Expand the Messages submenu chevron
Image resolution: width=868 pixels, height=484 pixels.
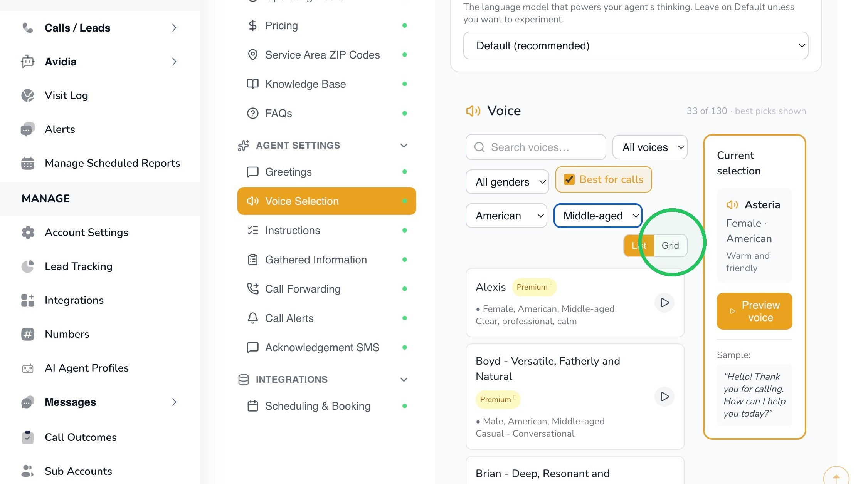pyautogui.click(x=174, y=402)
